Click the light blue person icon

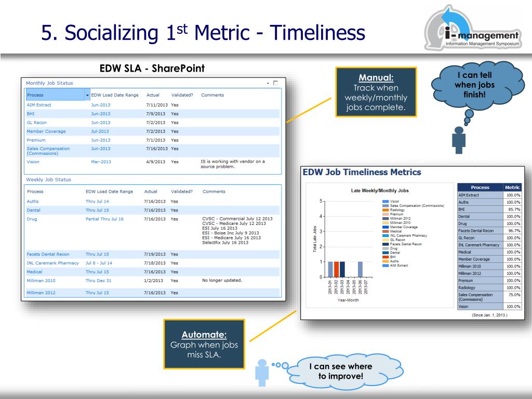pos(262,373)
